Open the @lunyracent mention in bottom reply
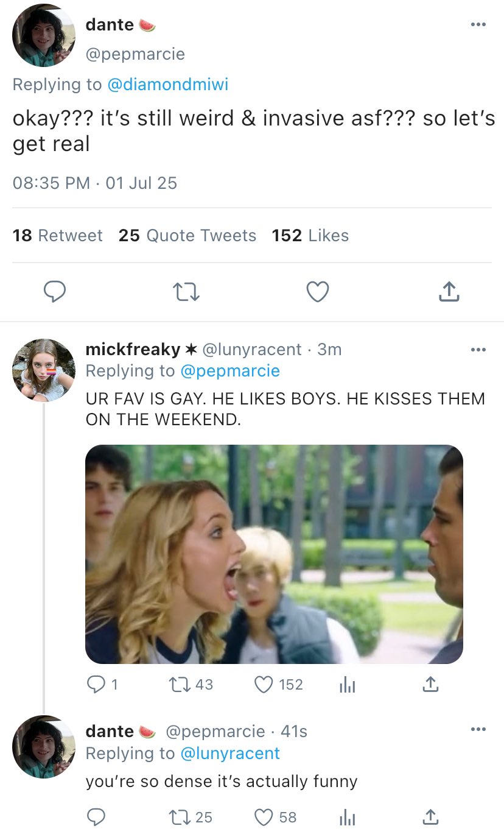 tap(230, 754)
